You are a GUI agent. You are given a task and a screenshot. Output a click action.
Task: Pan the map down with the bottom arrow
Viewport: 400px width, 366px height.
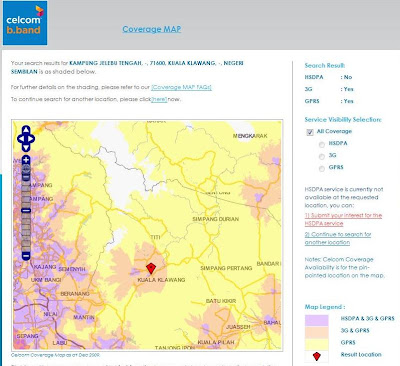pyautogui.click(x=26, y=147)
